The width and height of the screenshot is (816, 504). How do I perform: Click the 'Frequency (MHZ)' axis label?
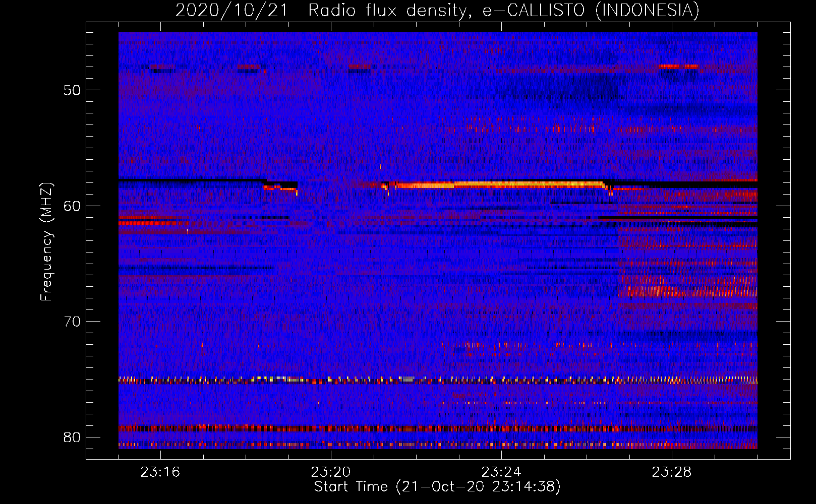(46, 242)
